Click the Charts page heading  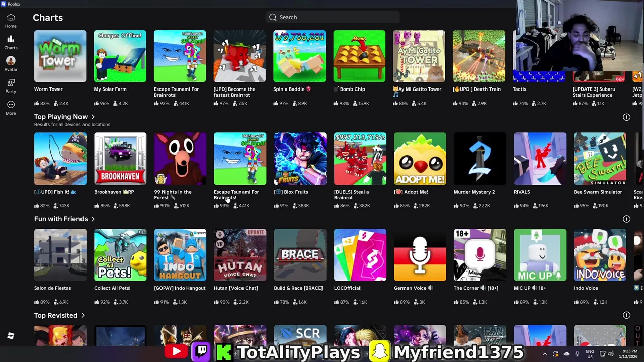(48, 18)
